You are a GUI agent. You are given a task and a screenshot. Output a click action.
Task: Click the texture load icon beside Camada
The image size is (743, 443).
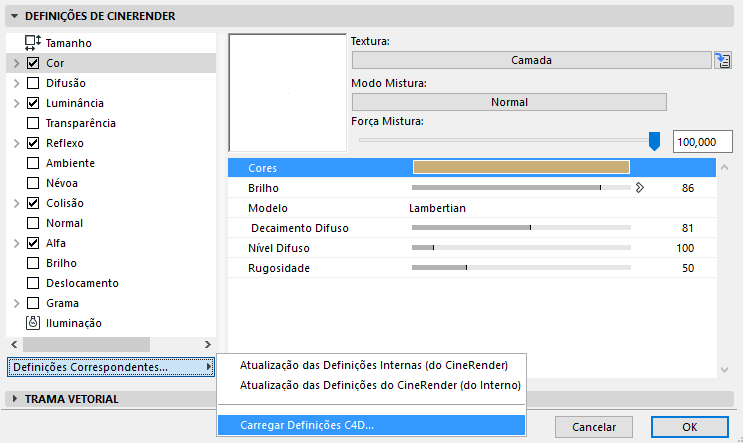[723, 60]
